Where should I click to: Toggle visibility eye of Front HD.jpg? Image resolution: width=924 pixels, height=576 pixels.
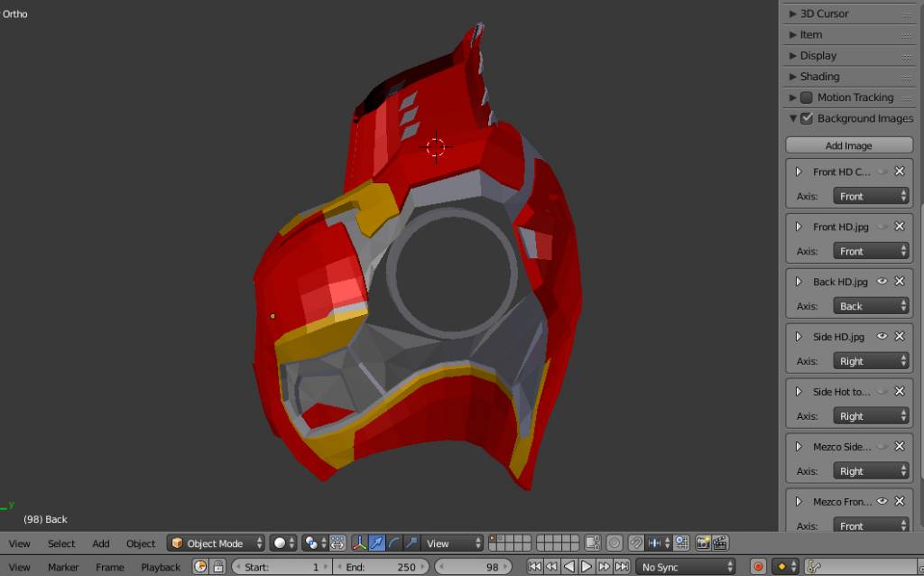(882, 227)
